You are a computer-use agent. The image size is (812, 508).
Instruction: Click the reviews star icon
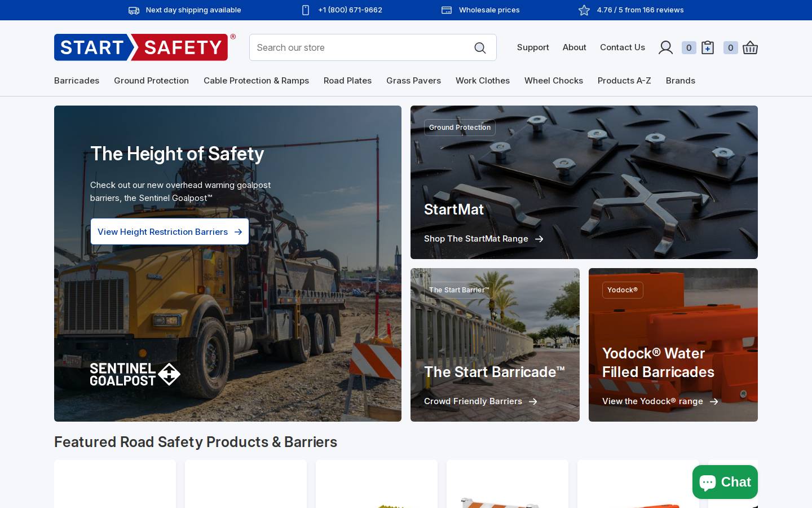[x=584, y=10]
